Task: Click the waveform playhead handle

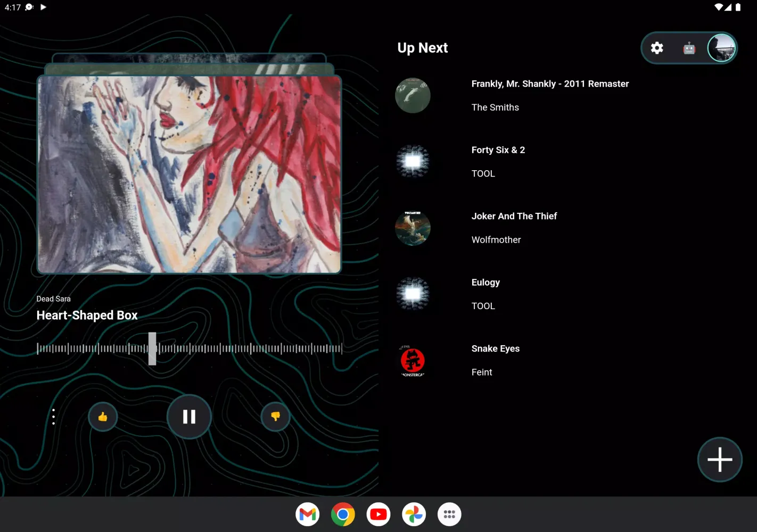Action: pyautogui.click(x=152, y=349)
